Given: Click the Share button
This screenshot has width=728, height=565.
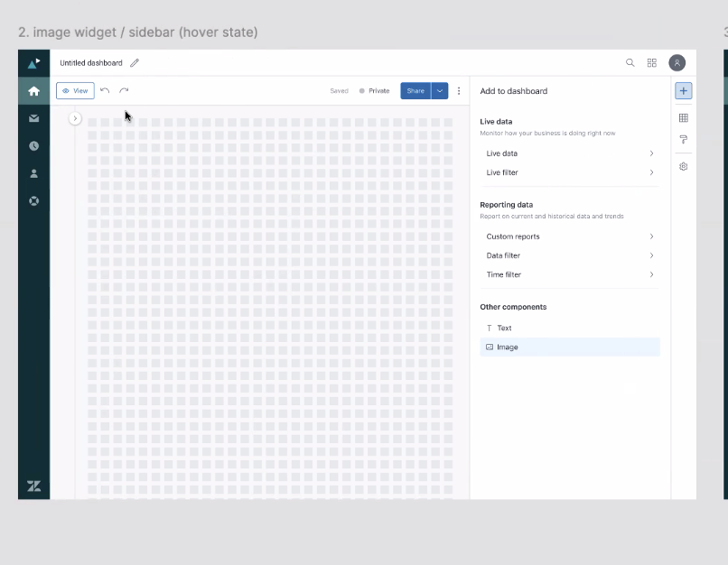Looking at the screenshot, I should click(415, 91).
